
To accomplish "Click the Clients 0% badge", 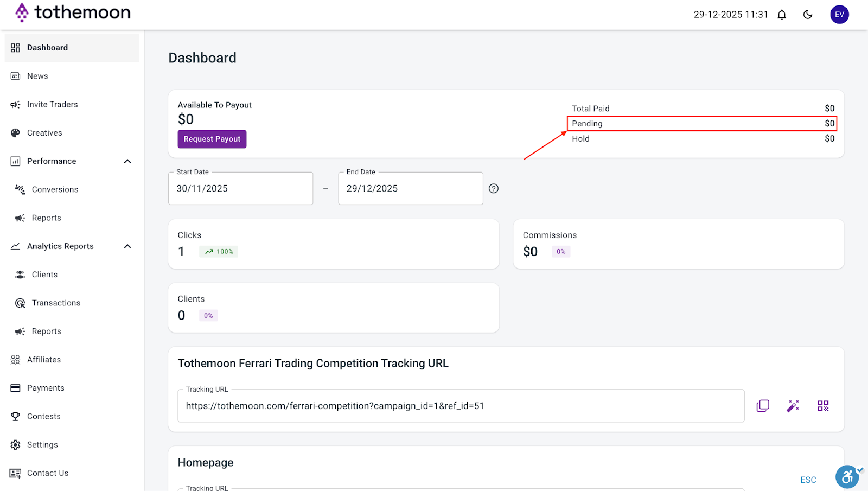I will pyautogui.click(x=208, y=316).
